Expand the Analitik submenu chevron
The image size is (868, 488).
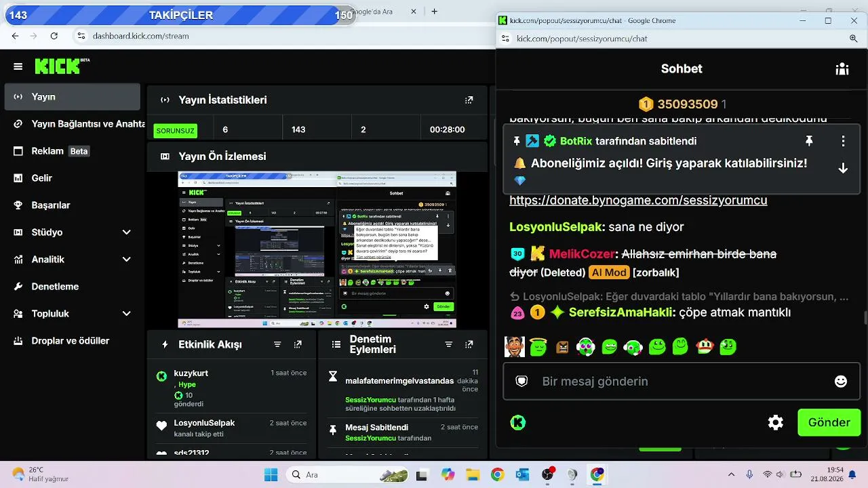[127, 260]
